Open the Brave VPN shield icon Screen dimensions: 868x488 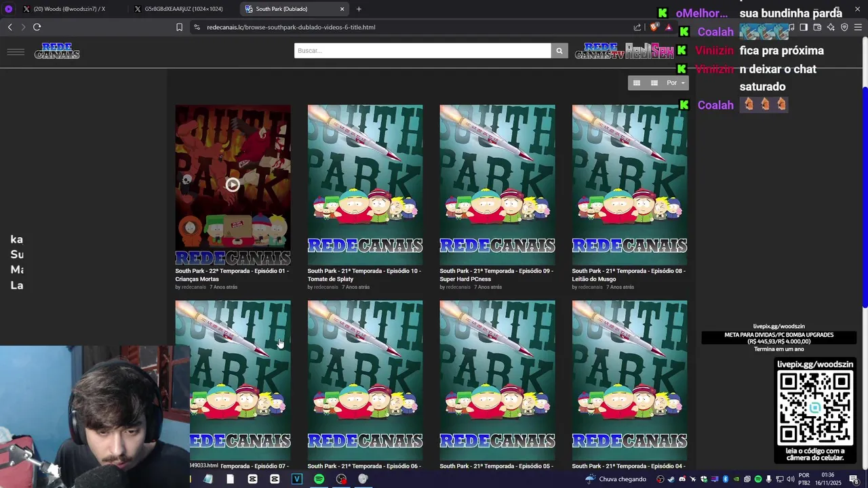pos(844,27)
